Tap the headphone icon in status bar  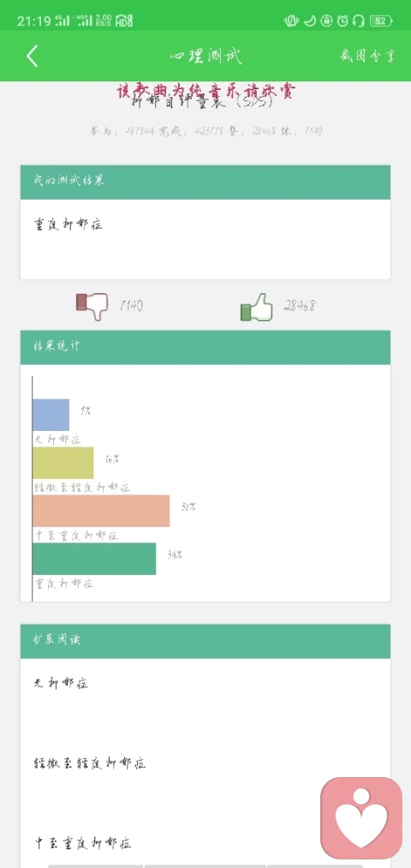click(359, 21)
